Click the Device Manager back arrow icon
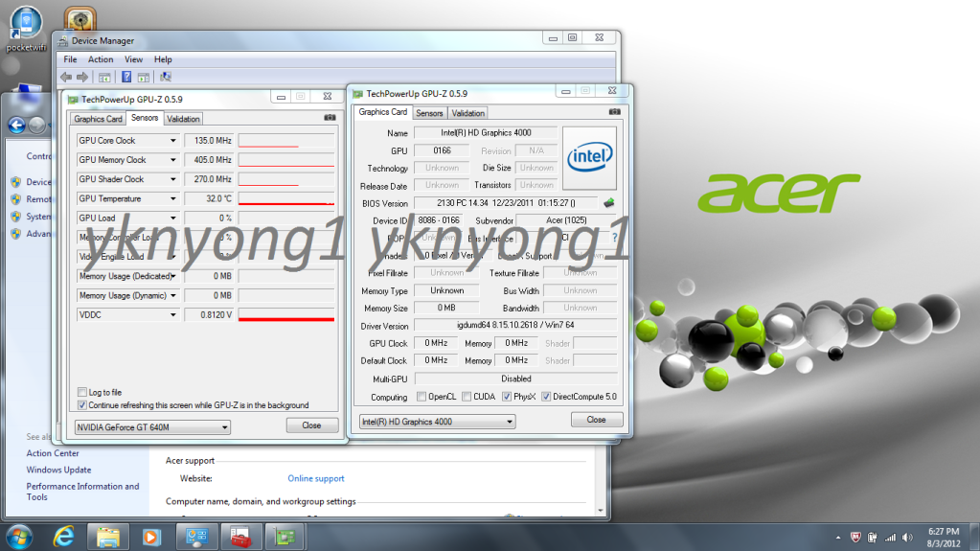 66,77
